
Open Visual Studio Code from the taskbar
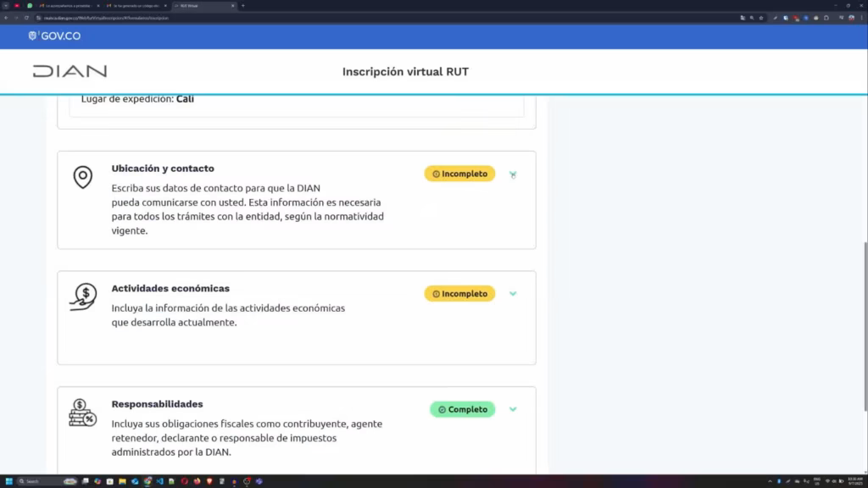[x=159, y=481]
